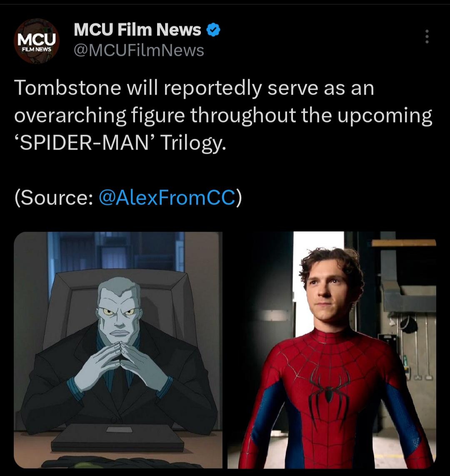Click the closed folder on Tombstone's desk
The height and width of the screenshot is (476, 450).
tap(117, 438)
